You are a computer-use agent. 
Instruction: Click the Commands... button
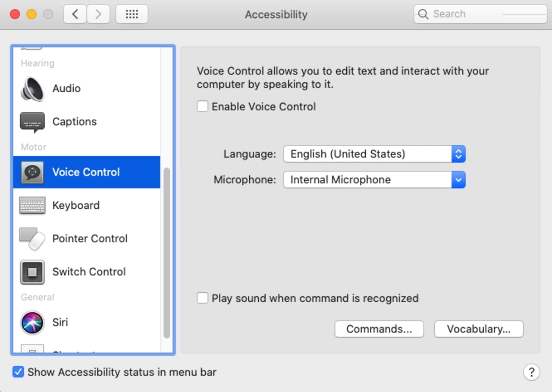379,329
